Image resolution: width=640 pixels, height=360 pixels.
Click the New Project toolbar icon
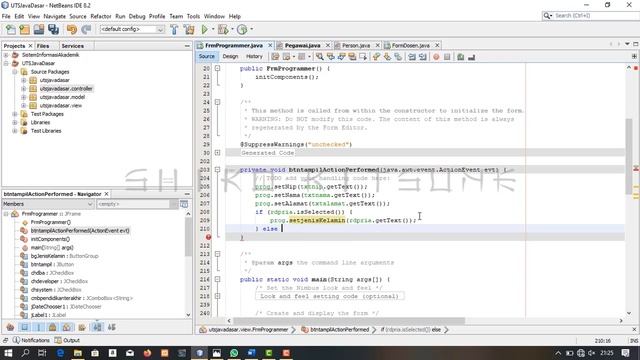point(24,29)
